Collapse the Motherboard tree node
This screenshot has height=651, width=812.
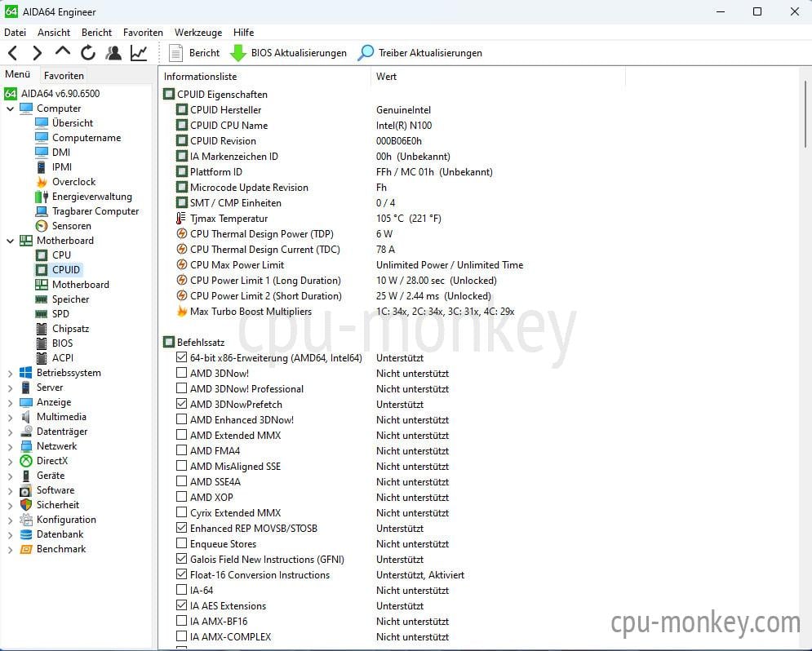pos(11,241)
